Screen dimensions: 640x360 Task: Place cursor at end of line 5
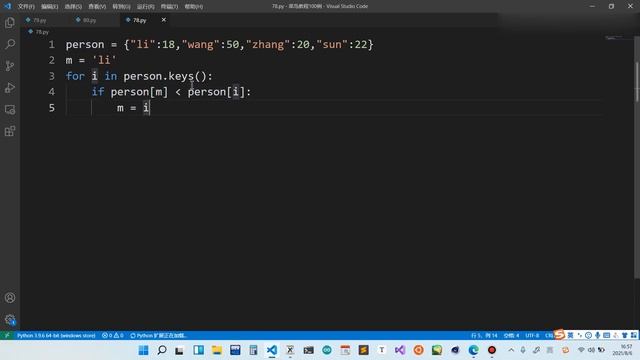pyautogui.click(x=151, y=108)
